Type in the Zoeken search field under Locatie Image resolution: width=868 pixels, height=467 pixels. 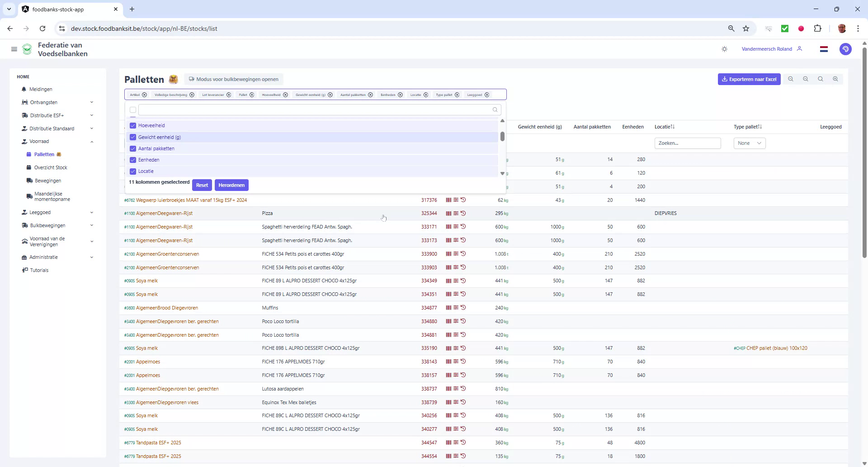tap(687, 143)
